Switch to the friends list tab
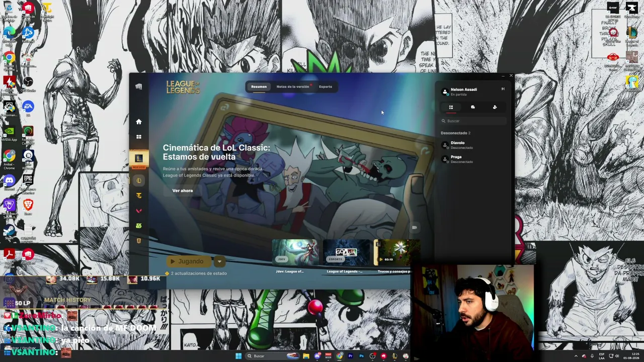Screen dimensions: 644x362 [451, 107]
